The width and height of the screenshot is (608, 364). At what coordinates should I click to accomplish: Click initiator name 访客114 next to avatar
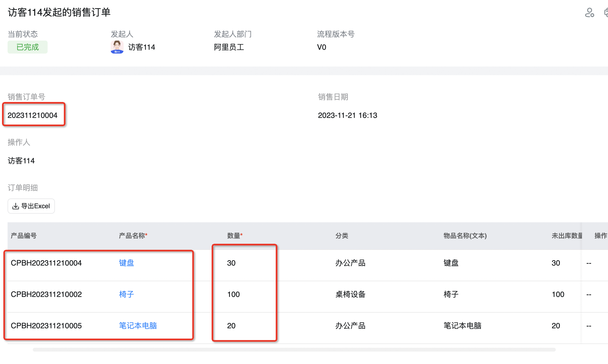click(x=142, y=47)
